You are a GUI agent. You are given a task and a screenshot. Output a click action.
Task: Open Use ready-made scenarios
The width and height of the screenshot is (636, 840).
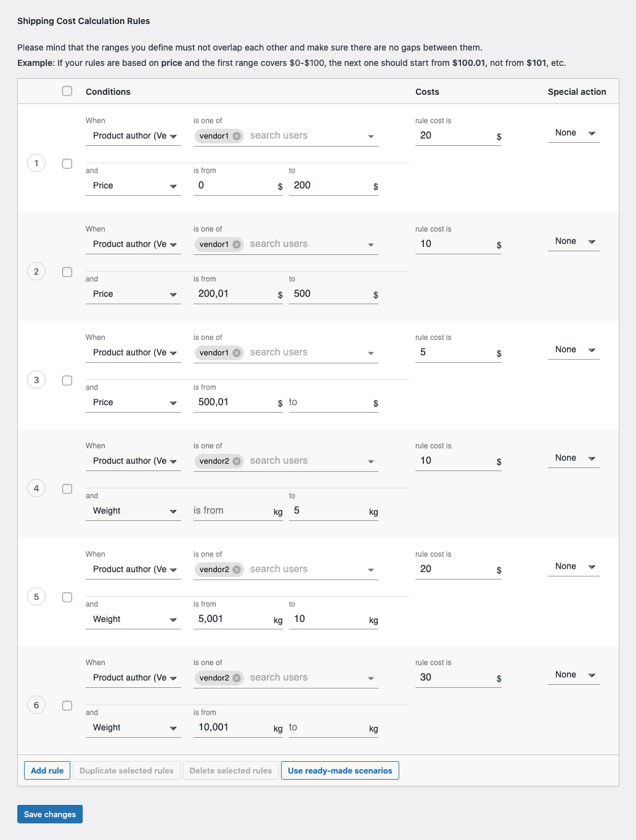(340, 770)
